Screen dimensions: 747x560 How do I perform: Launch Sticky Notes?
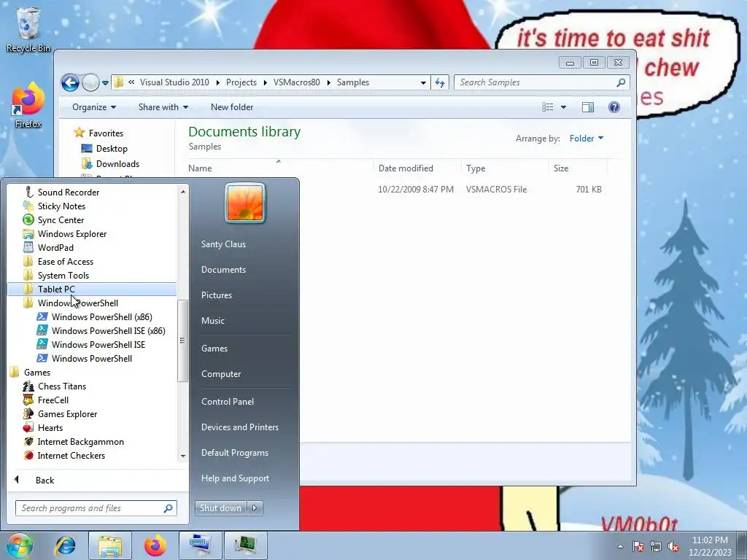[61, 206]
